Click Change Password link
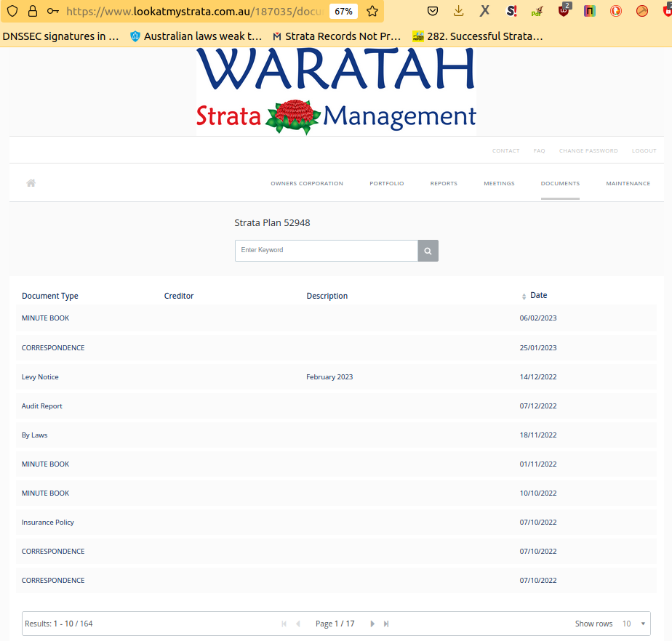672x641 pixels. tap(588, 150)
